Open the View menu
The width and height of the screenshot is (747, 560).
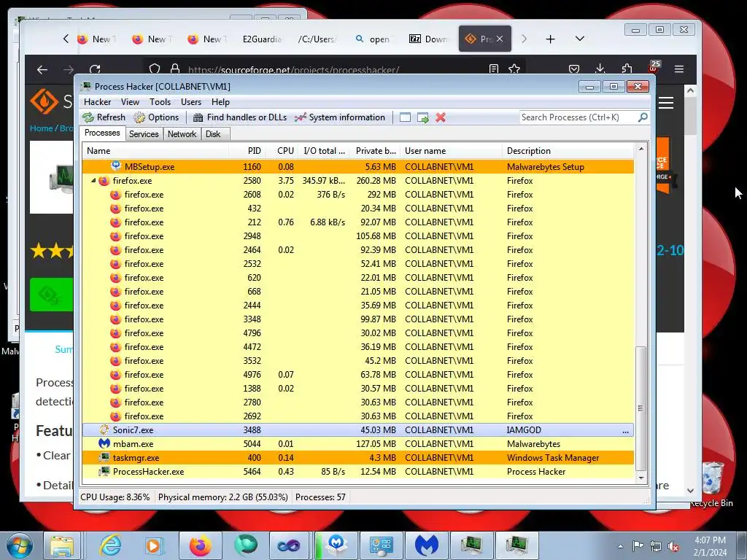130,102
